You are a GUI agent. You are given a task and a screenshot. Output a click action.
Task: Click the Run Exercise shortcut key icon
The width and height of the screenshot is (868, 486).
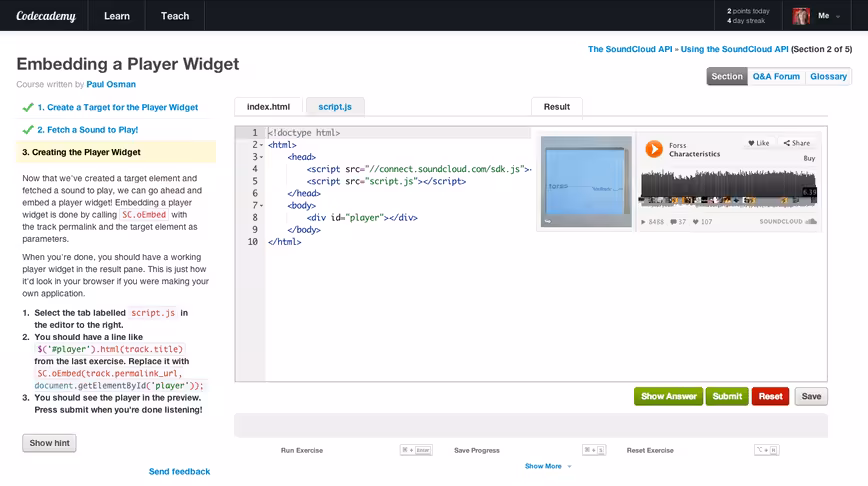click(x=416, y=450)
